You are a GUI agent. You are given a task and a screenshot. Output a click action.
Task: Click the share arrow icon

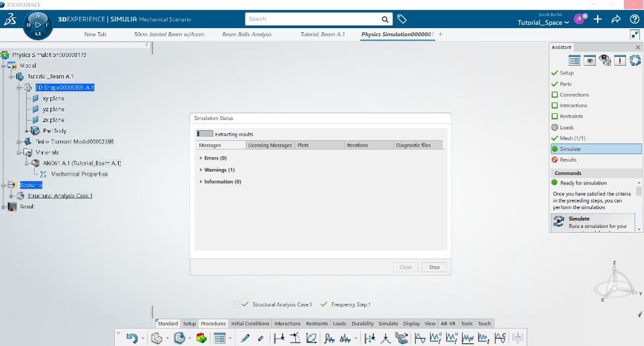pos(616,19)
